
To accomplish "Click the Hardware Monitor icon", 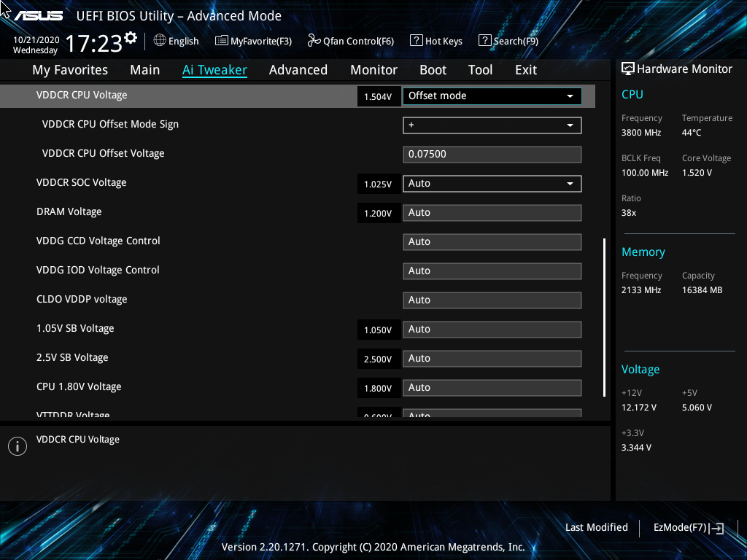I will point(628,69).
